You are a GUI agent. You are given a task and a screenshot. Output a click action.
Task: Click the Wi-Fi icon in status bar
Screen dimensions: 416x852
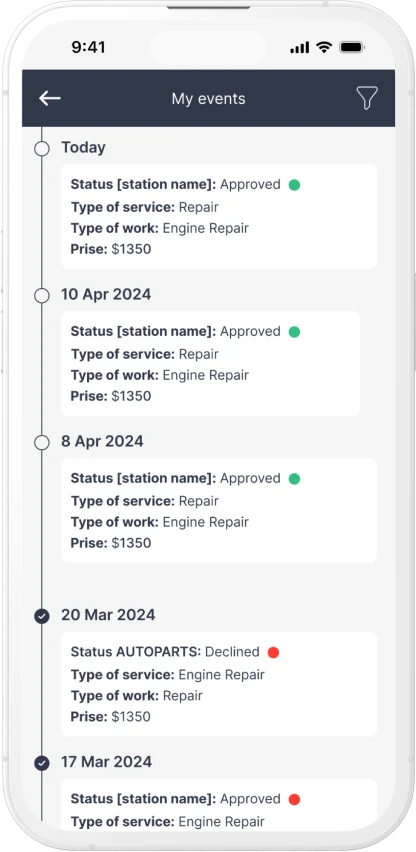tap(324, 47)
